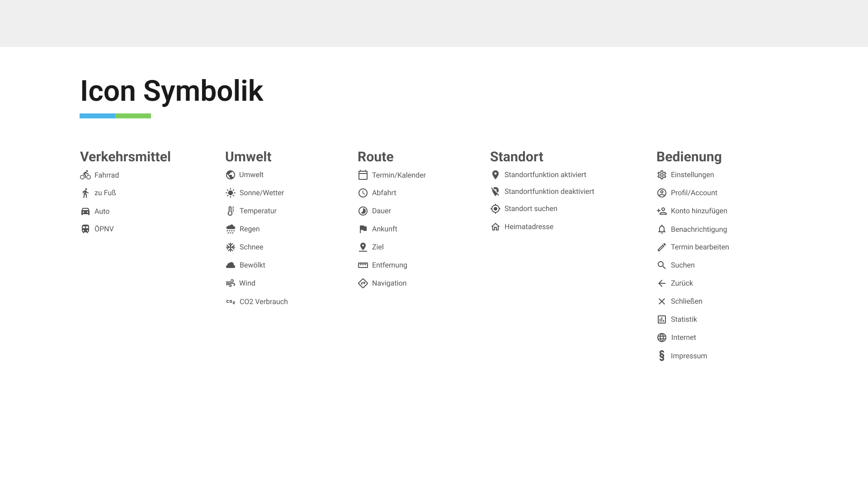This screenshot has height=488, width=868.
Task: Open the Einstellungen gear icon
Action: 662,175
